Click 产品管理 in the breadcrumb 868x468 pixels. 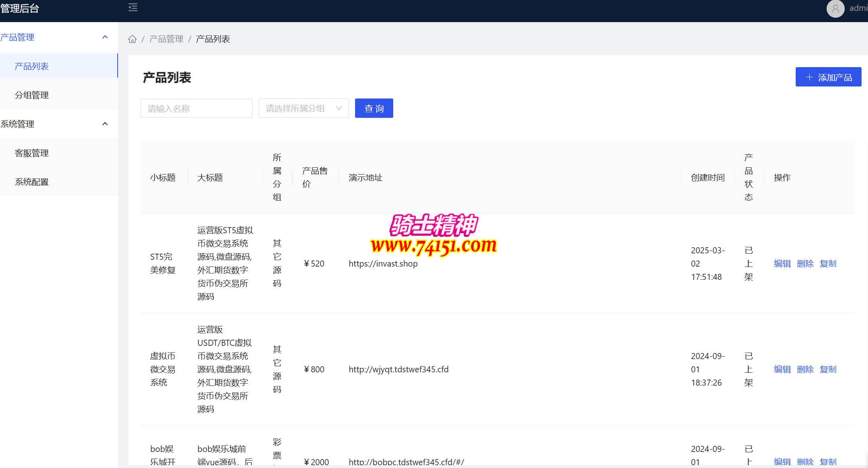click(x=166, y=39)
